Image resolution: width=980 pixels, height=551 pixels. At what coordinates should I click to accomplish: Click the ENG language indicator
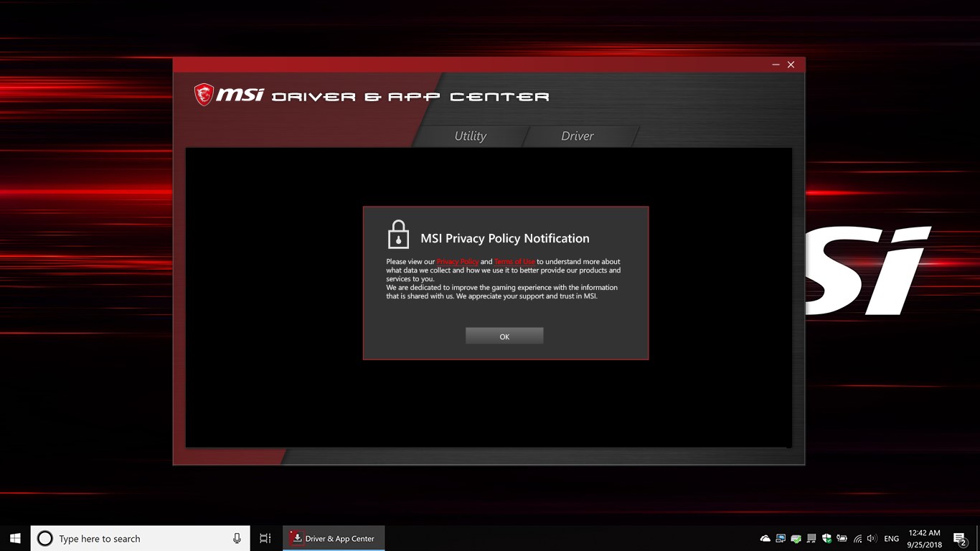pyautogui.click(x=891, y=538)
